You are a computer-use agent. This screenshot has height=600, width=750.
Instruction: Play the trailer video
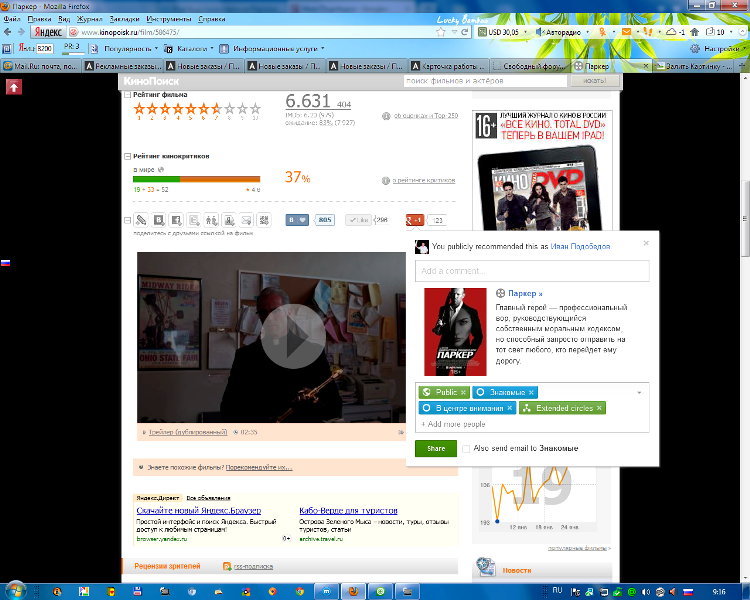pos(293,337)
